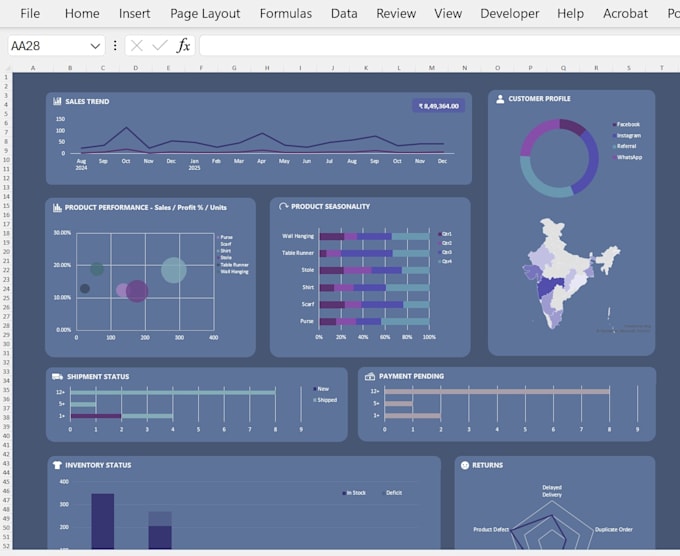Click the total sales amount badge

point(438,106)
